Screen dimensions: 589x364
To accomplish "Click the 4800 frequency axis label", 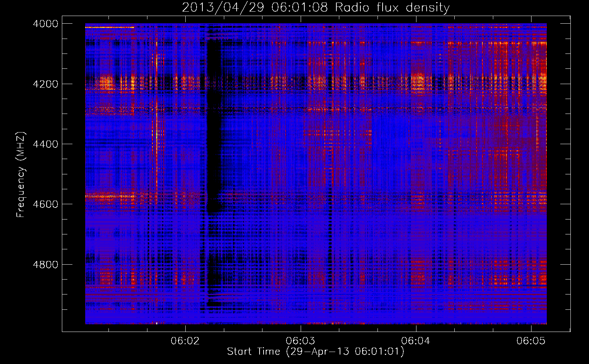I will pyautogui.click(x=46, y=264).
